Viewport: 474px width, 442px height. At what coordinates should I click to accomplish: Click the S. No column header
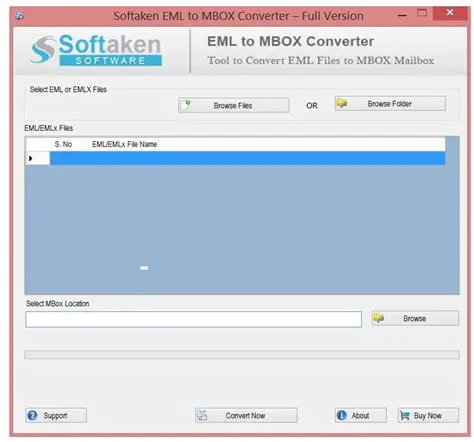click(x=63, y=144)
